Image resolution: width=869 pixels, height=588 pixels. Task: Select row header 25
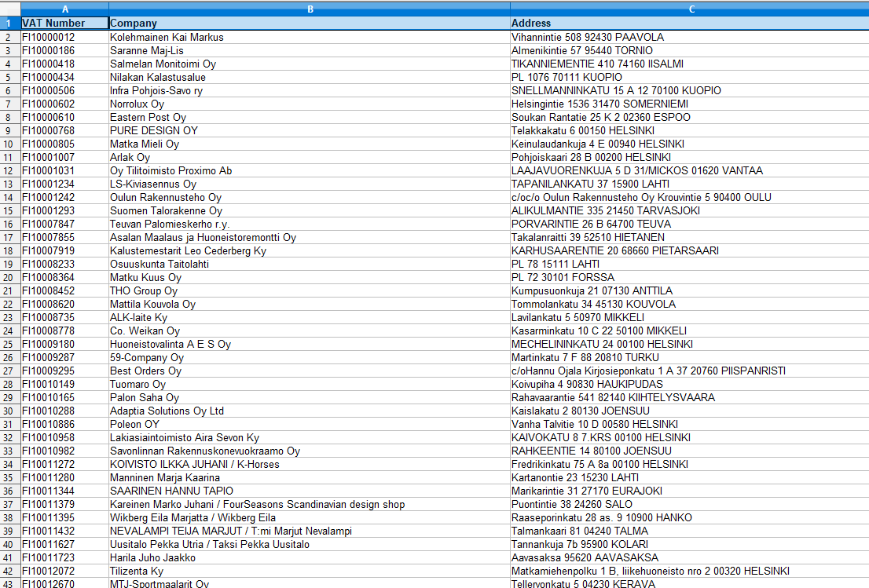pos(10,345)
